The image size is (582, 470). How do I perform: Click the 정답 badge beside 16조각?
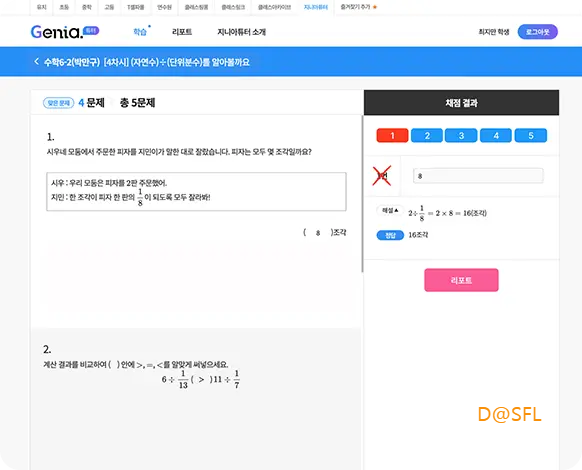click(390, 235)
